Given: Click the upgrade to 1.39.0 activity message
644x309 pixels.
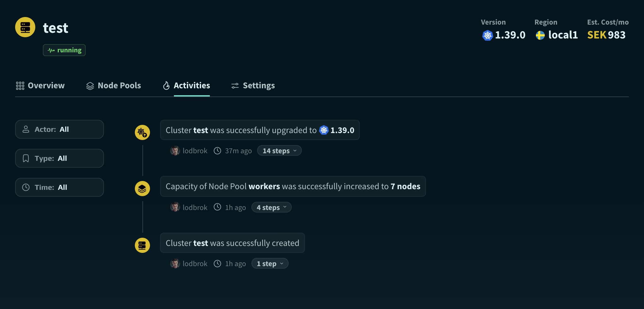Looking at the screenshot, I should (260, 130).
